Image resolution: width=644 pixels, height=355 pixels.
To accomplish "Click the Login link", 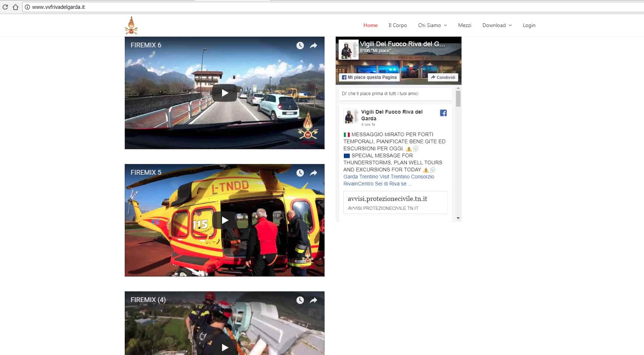I will (x=529, y=25).
